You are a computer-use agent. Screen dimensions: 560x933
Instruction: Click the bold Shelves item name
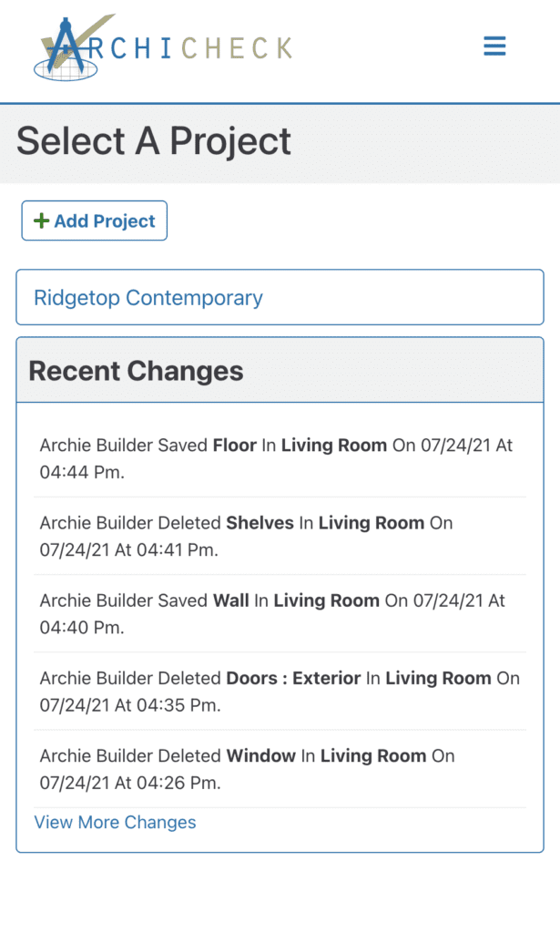point(260,523)
